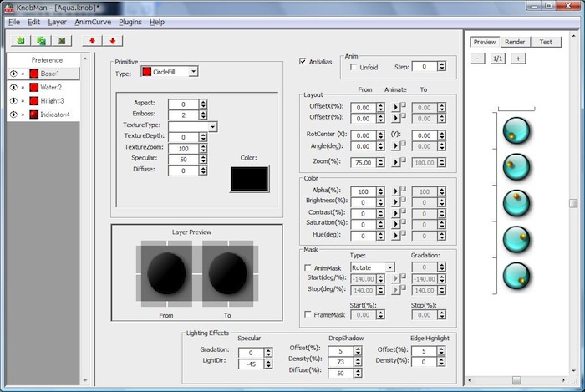Toggle visibility of the Indicator:4 layer

(x=13, y=114)
